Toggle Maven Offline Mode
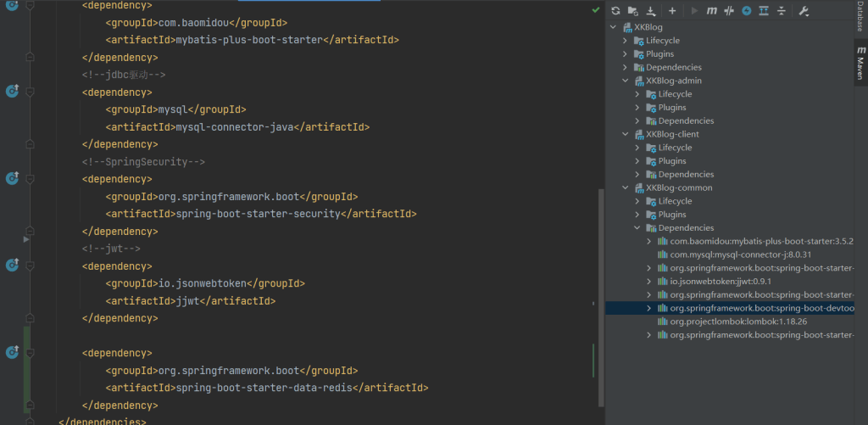The image size is (868, 425). tap(728, 11)
